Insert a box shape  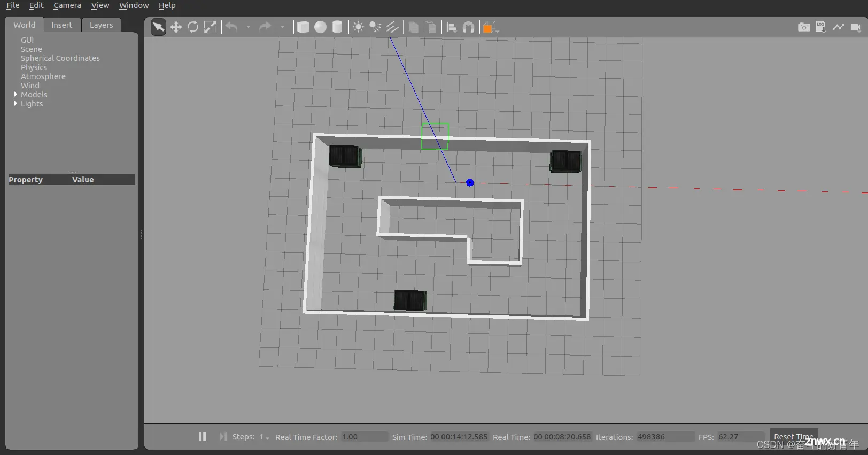coord(303,27)
